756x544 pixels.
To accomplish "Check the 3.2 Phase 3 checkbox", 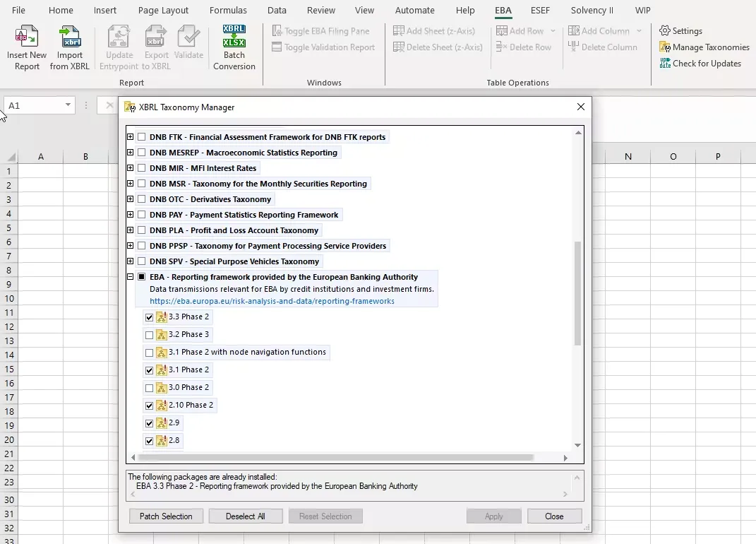I will tap(150, 335).
